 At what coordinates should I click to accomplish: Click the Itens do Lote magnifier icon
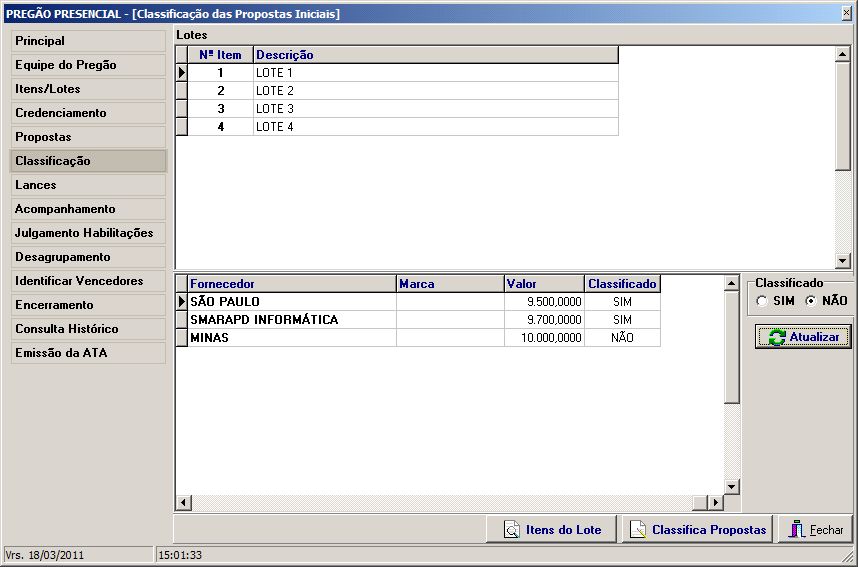pyautogui.click(x=512, y=529)
